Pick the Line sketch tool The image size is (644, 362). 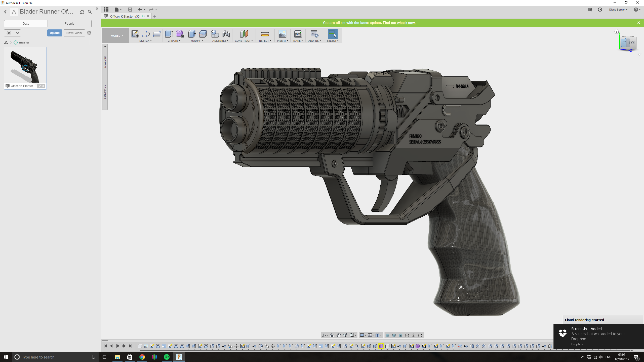coord(146,34)
